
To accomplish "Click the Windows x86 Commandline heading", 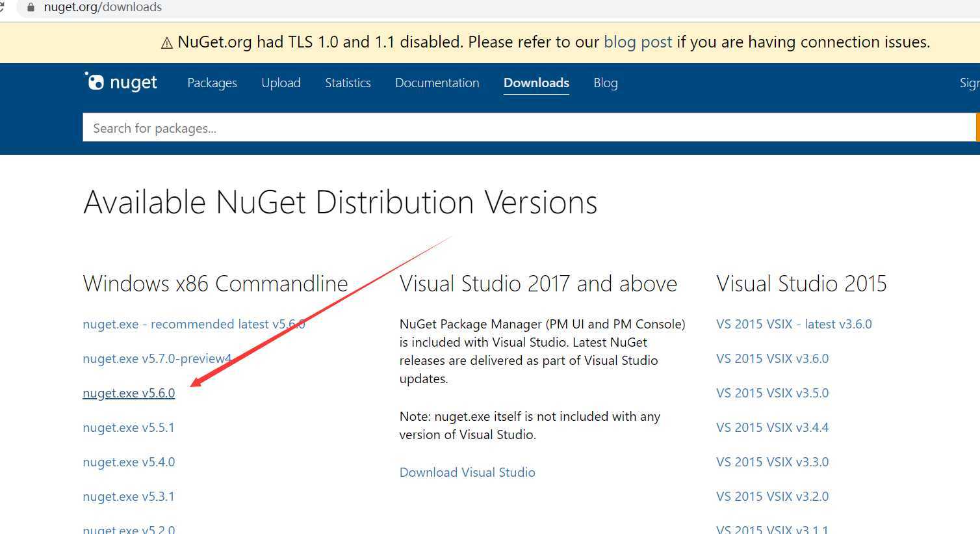I will (215, 284).
